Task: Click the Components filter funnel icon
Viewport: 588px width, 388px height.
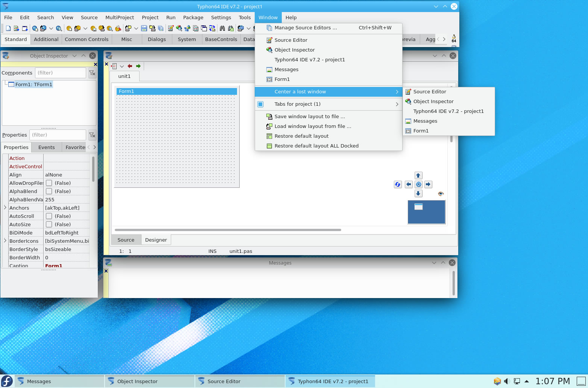Action: tap(92, 73)
